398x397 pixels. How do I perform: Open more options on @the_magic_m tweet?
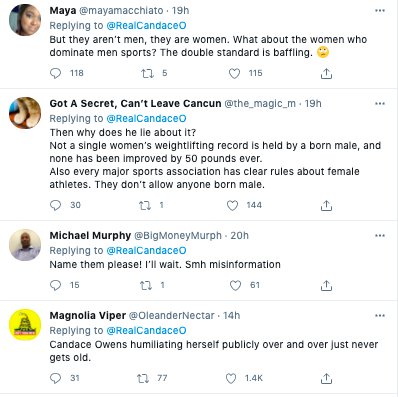point(380,104)
